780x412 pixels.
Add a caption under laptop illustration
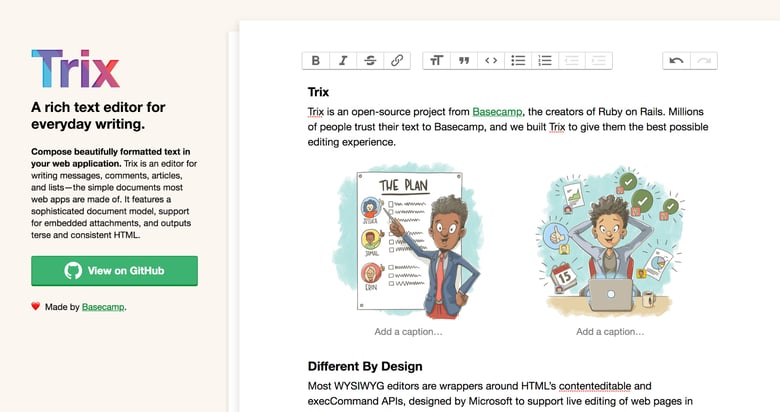tap(610, 331)
